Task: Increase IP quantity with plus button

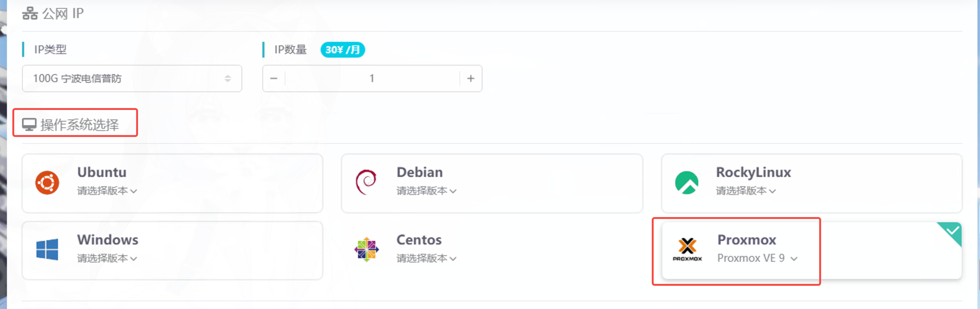Action: click(471, 79)
